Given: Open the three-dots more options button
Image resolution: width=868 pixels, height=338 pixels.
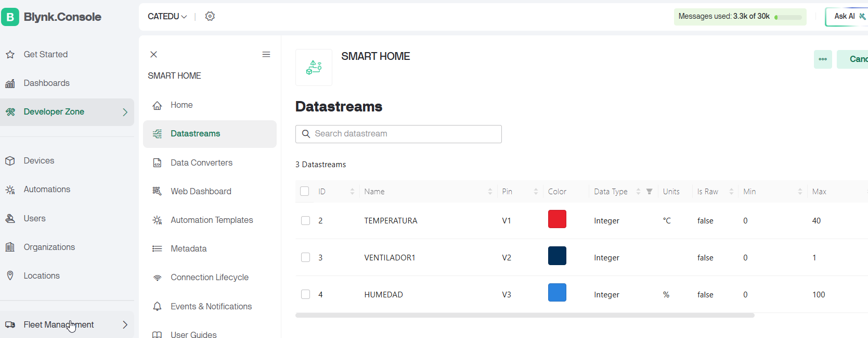Looking at the screenshot, I should click(822, 59).
